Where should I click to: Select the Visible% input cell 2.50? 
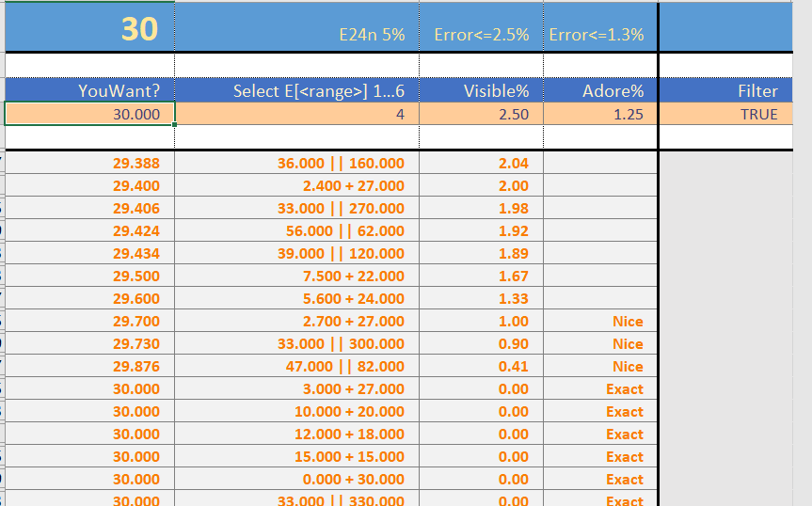[x=481, y=114]
